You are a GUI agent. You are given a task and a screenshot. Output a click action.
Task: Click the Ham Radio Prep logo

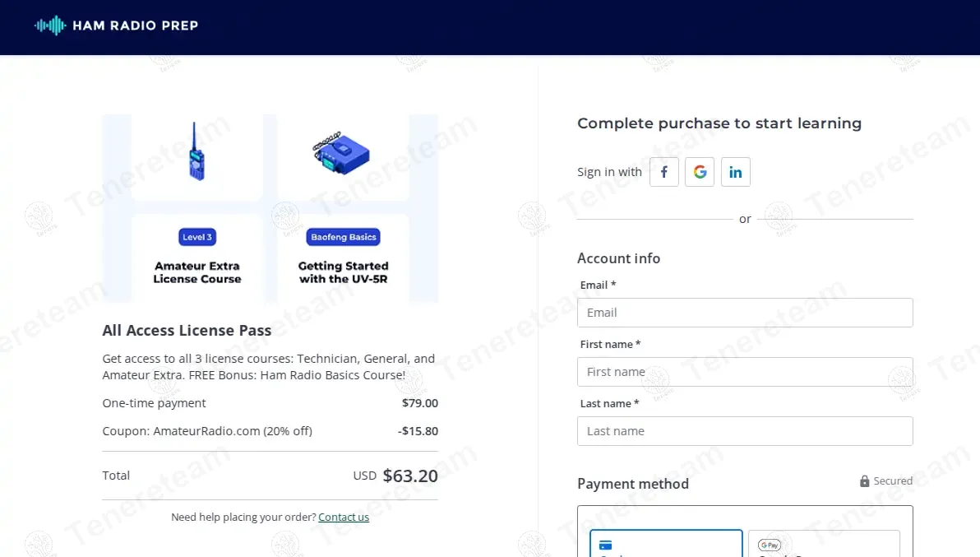(x=116, y=26)
